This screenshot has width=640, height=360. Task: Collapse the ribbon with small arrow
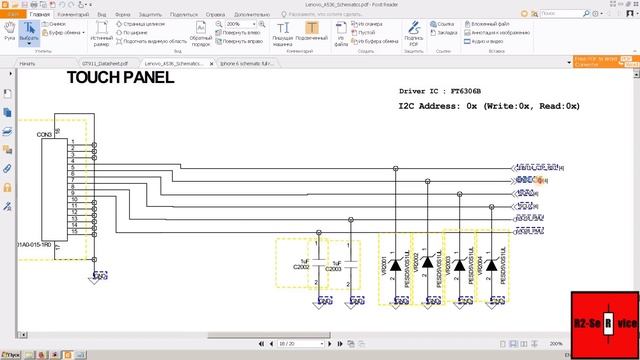tap(635, 51)
